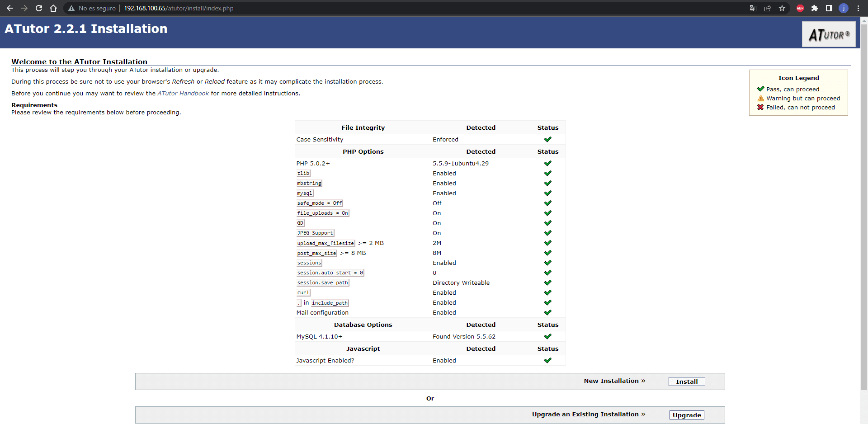
Task: Click the red Failed icon in legend
Action: point(760,107)
